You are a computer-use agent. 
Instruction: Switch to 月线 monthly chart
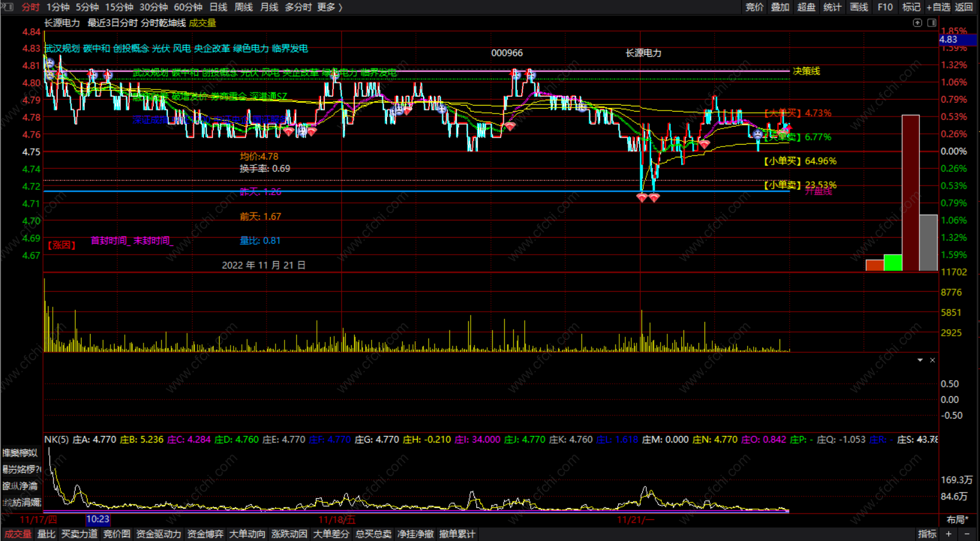click(269, 7)
